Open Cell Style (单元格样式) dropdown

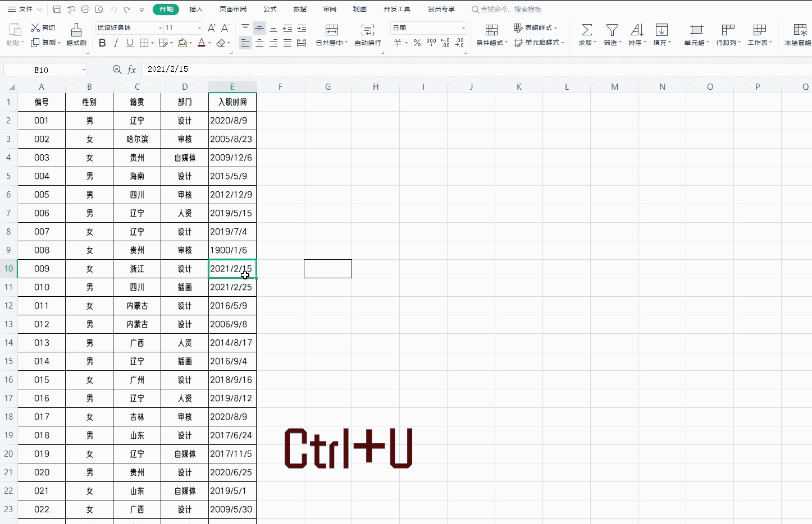tap(540, 43)
